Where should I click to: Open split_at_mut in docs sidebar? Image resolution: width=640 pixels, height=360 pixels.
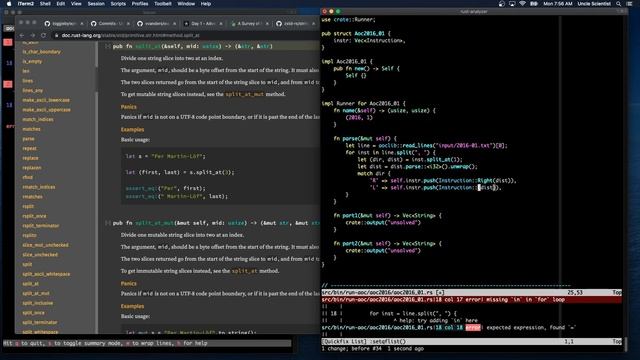[36, 293]
